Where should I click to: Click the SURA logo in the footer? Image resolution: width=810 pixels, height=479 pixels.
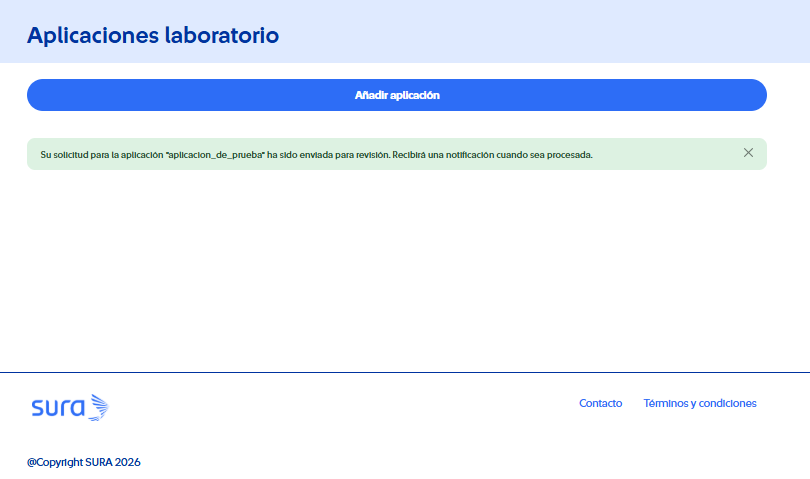pos(70,408)
